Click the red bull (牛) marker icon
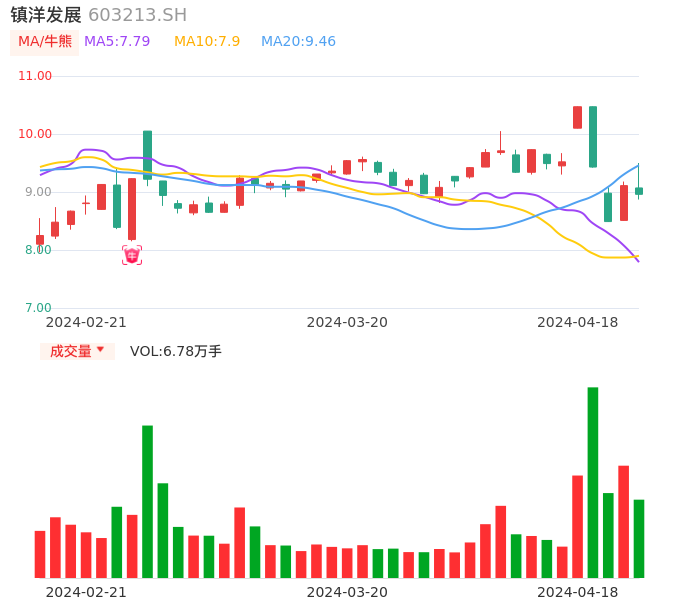Viewport: 686px width, 606px height. click(132, 256)
